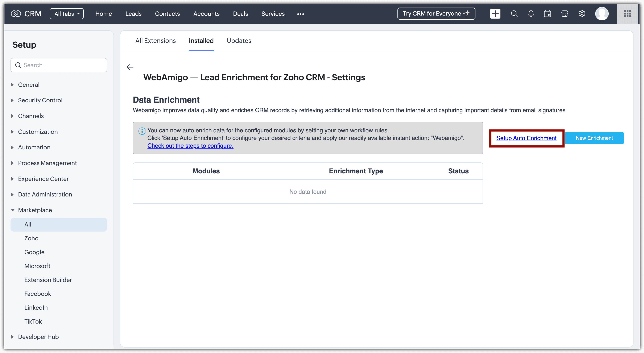Click the quick create plus icon
The height and width of the screenshot is (353, 644).
pyautogui.click(x=495, y=14)
